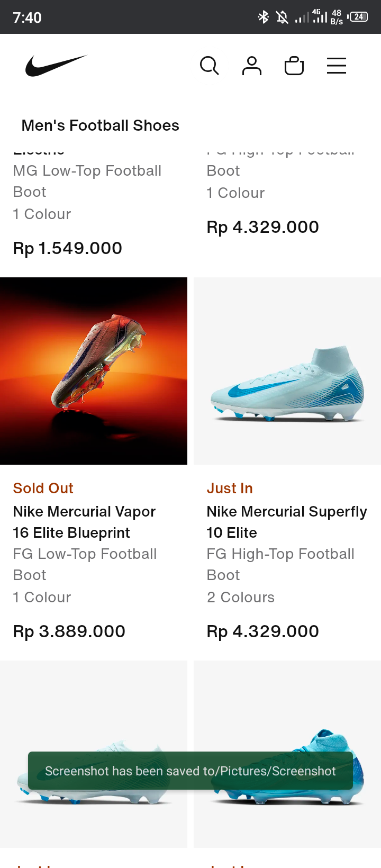The image size is (381, 868).
Task: Tap the Bluetooth status icon
Action: tap(263, 17)
